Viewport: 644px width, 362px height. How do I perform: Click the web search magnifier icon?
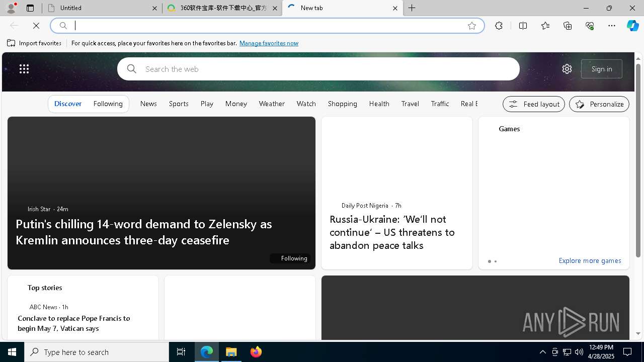click(x=132, y=69)
